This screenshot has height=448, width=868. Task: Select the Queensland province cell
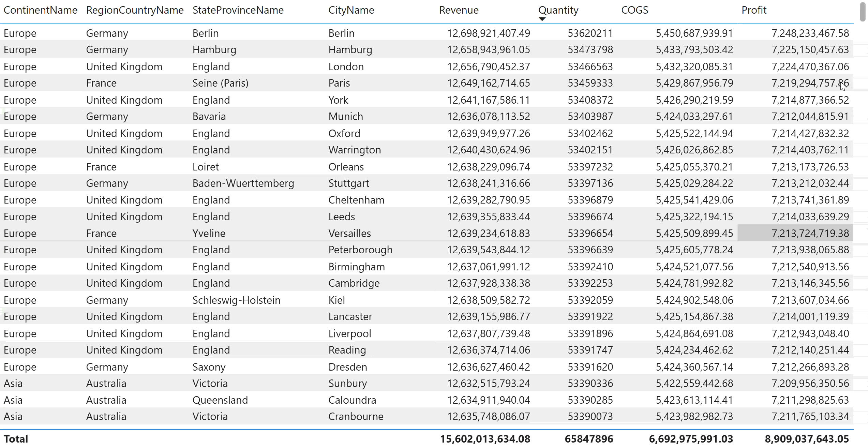[x=220, y=400]
